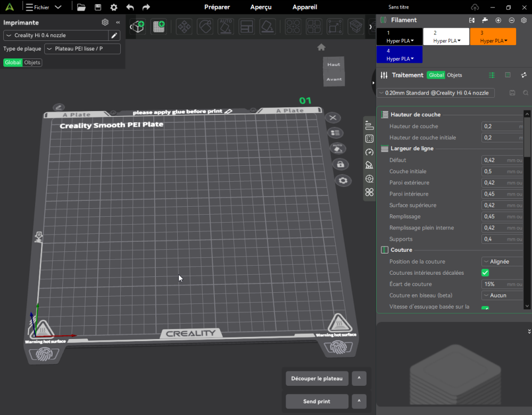Viewport: 532px width, 415px height.
Task: Open the Type de plaque dropdown
Action: 82,49
